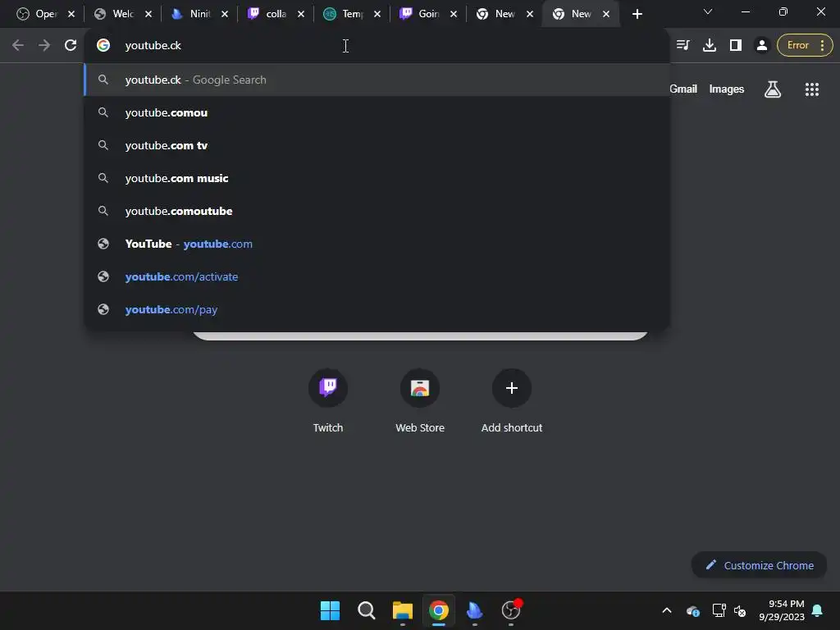This screenshot has width=840, height=630.
Task: Show hidden system tray icons
Action: [x=667, y=610]
